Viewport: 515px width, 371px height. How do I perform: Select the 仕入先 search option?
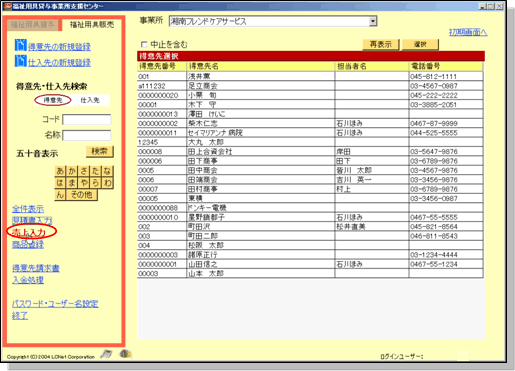pyautogui.click(x=90, y=100)
